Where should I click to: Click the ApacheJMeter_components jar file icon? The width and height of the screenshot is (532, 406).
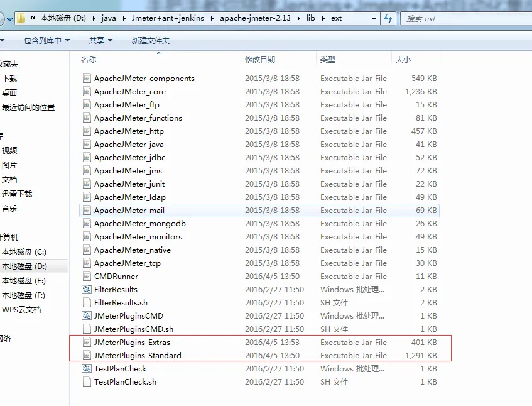click(x=87, y=78)
